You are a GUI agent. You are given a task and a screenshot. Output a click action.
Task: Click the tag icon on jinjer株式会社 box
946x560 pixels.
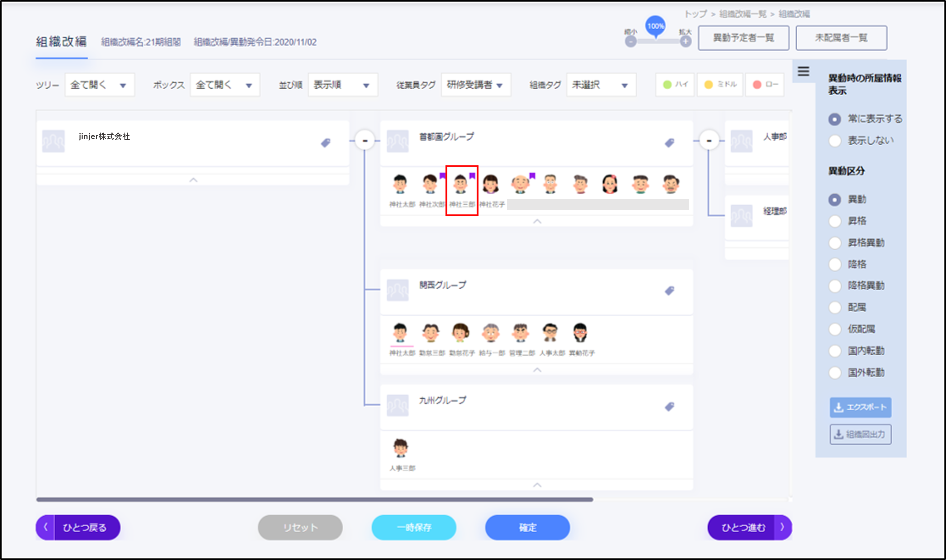tap(326, 143)
